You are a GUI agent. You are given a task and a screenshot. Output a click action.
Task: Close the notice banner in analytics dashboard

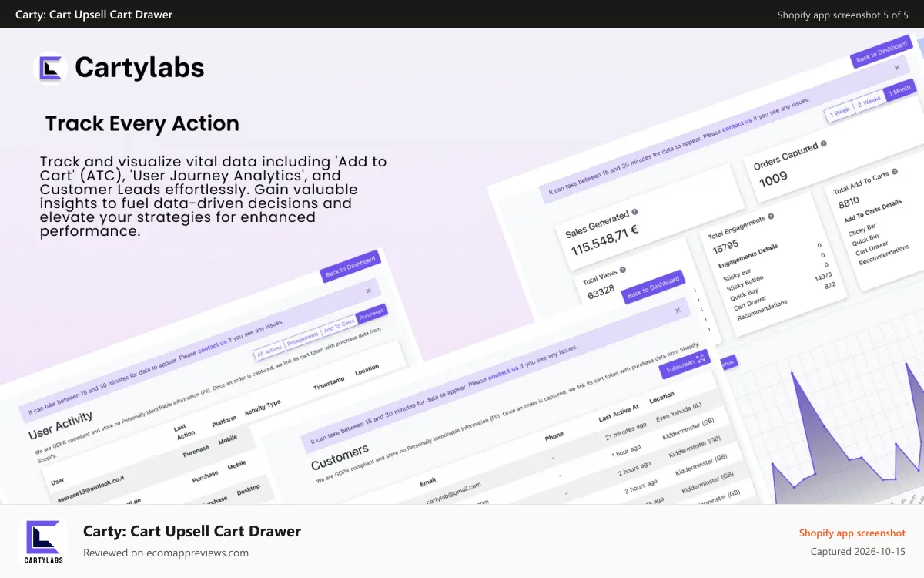pos(896,68)
